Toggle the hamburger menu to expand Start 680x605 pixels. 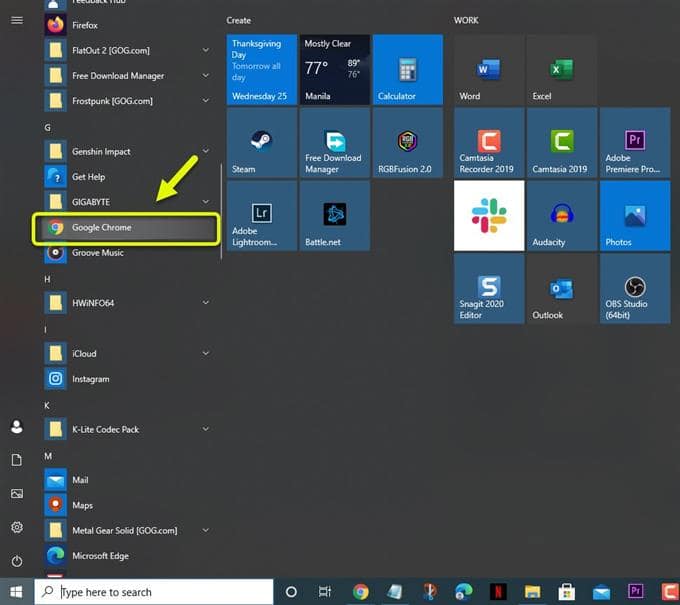click(16, 20)
